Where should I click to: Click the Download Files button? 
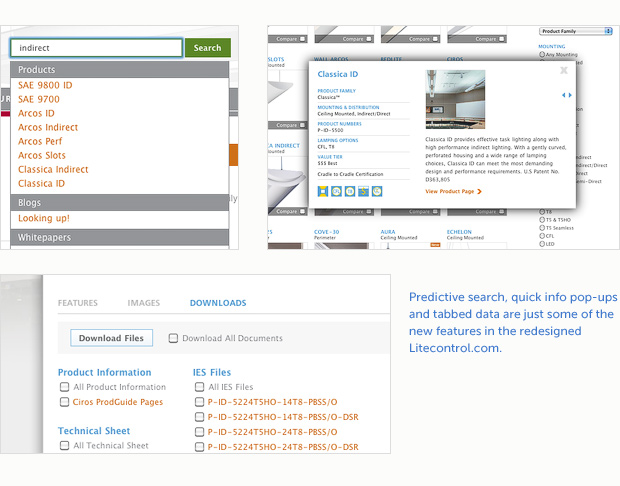pyautogui.click(x=112, y=338)
